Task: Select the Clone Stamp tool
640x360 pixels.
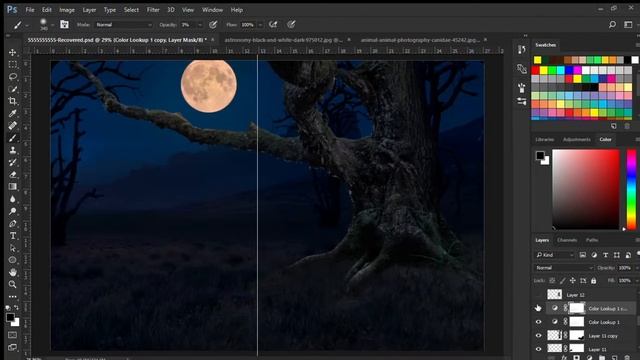Action: click(x=13, y=150)
